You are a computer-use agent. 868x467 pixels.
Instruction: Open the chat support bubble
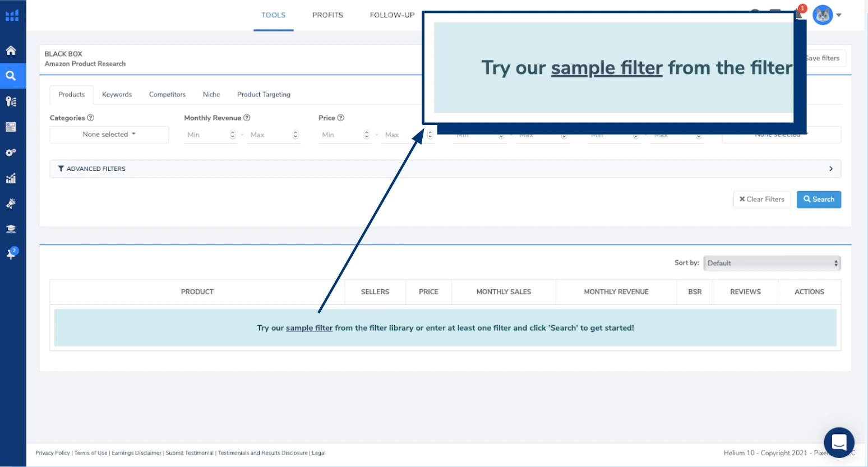838,442
